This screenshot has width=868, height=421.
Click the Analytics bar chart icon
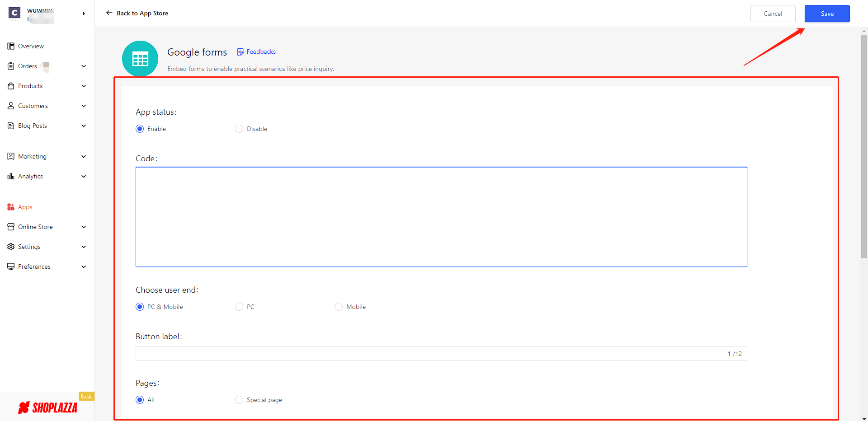tap(11, 176)
